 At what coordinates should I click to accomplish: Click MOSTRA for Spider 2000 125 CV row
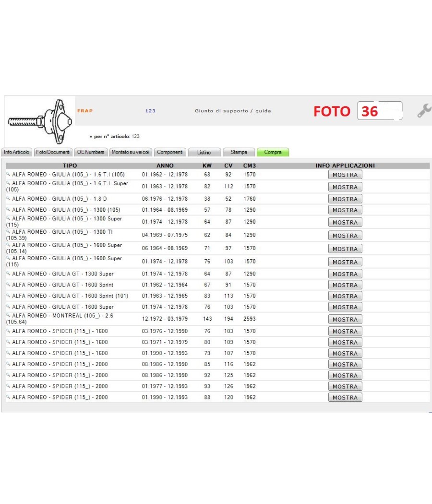pyautogui.click(x=345, y=375)
